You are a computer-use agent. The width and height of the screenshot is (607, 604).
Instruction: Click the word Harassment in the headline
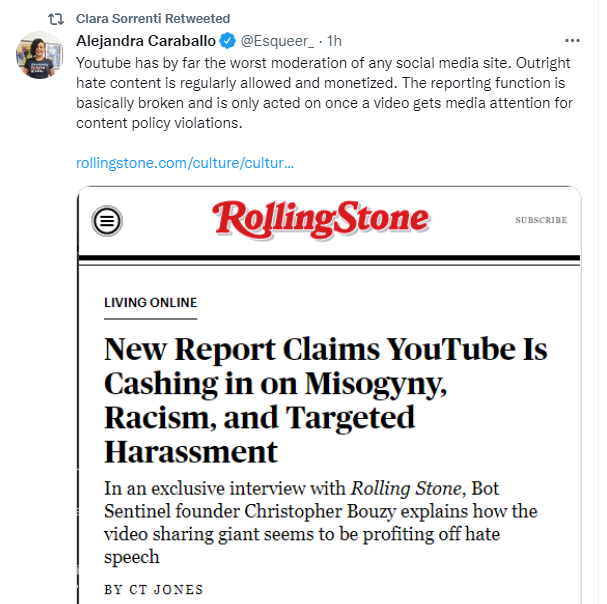coord(191,451)
